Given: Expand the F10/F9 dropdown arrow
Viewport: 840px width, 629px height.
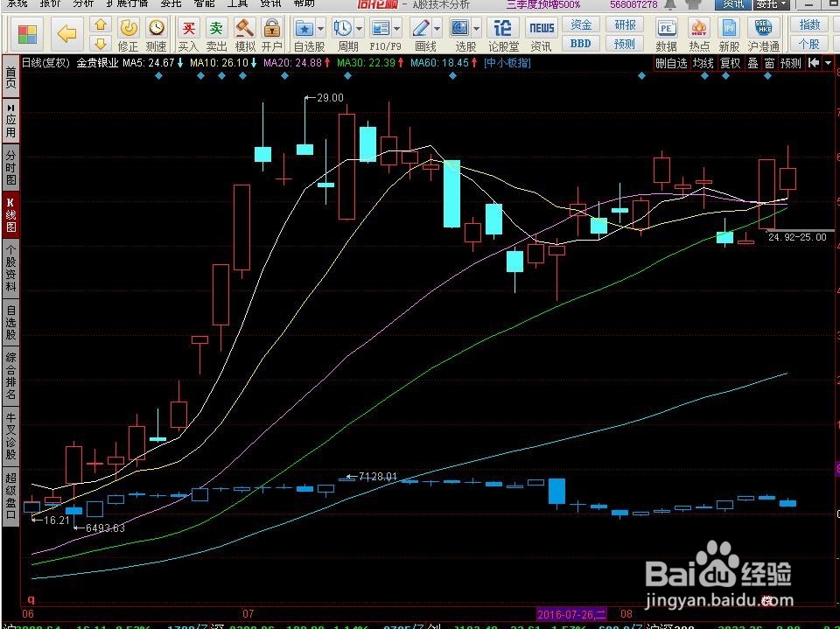Looking at the screenshot, I should click(397, 28).
